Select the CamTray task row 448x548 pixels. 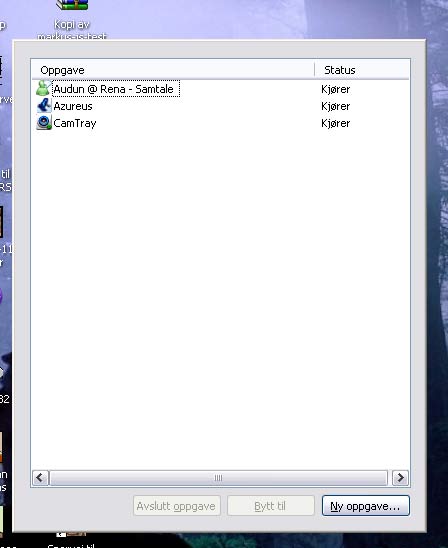pos(221,123)
